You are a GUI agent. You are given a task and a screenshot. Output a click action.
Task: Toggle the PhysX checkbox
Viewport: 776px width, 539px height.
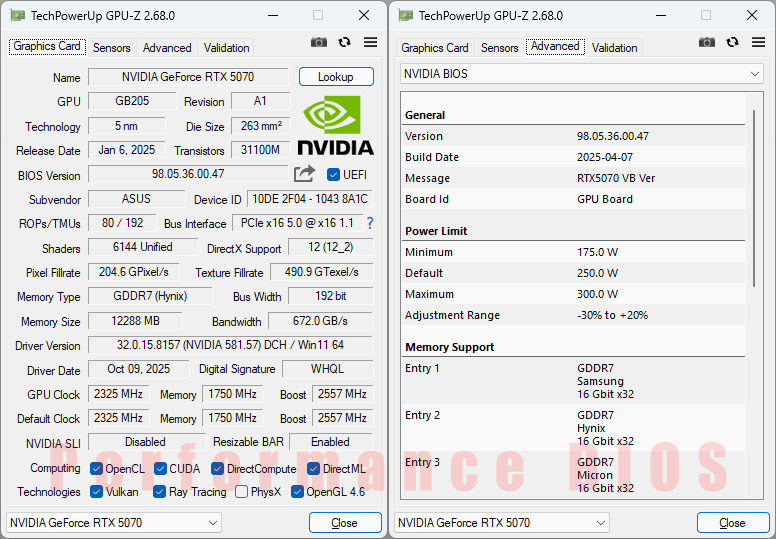[242, 492]
